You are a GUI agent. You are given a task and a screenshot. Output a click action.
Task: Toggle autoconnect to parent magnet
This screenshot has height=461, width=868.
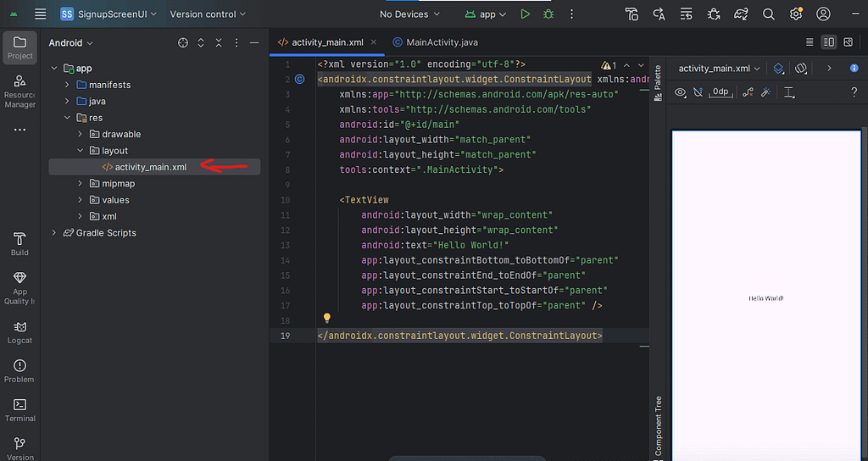698,92
